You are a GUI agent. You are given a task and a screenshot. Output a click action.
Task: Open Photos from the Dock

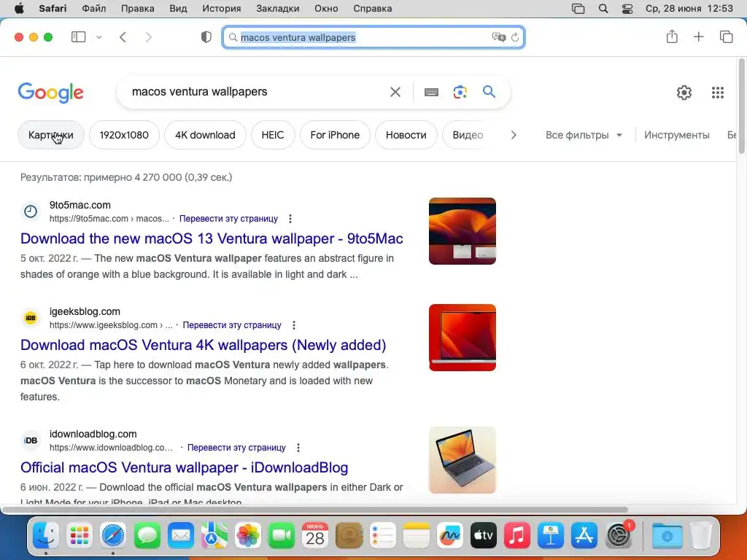point(248,536)
